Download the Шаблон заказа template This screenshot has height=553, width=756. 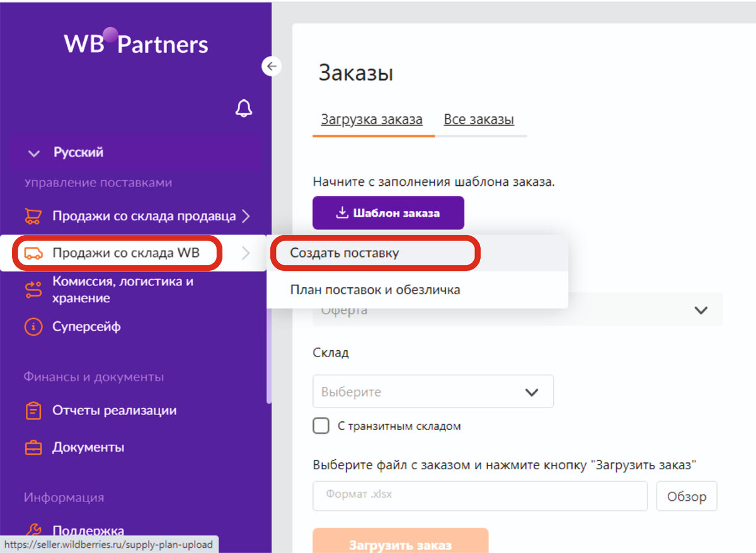point(388,213)
